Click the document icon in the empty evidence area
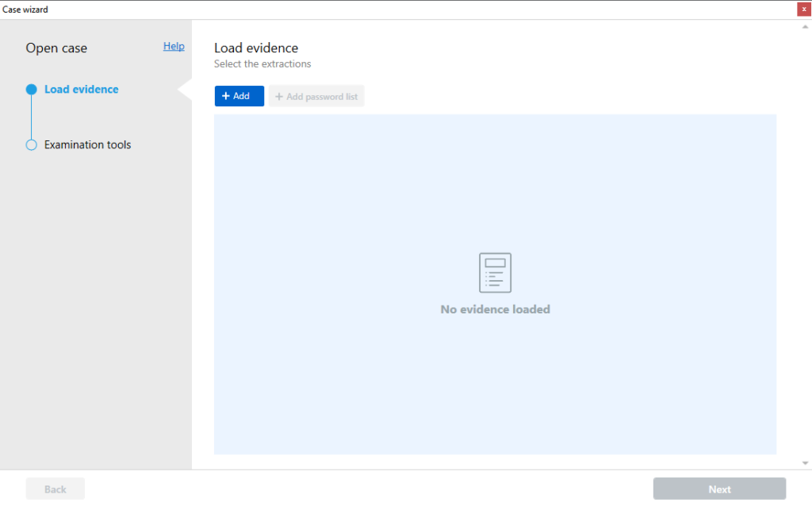This screenshot has height=507, width=812. [x=495, y=273]
